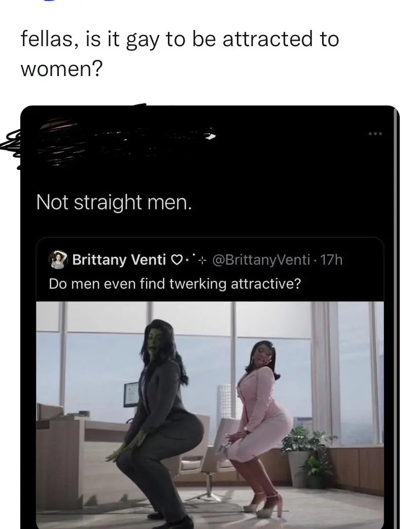The image size is (420, 529).
Task: Click the gray strip along screenshot's right edge
Action: [397, 317]
